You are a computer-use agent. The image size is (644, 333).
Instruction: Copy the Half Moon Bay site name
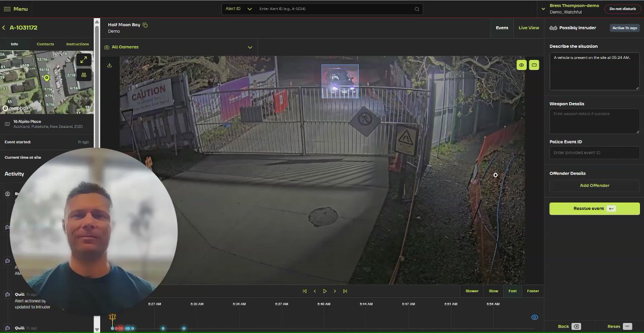click(145, 25)
